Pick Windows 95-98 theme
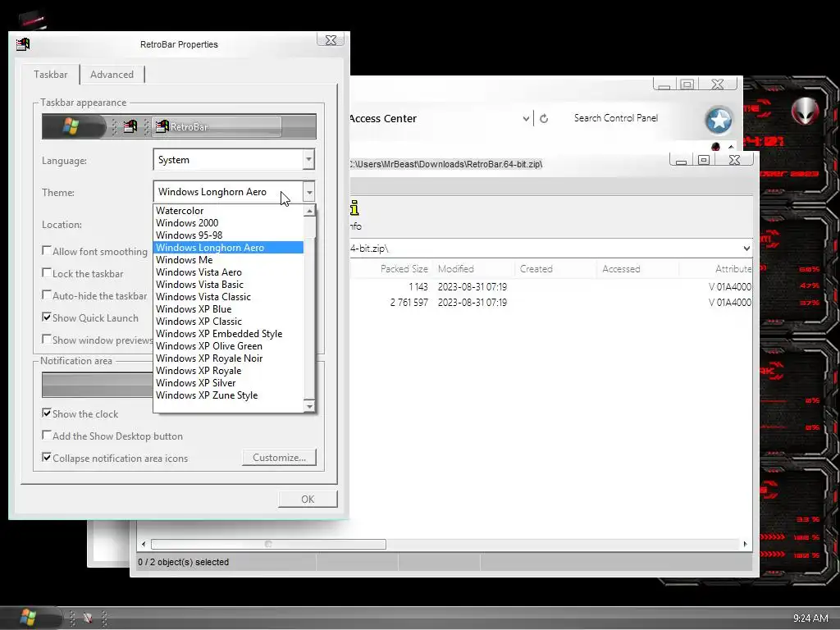 tap(229, 235)
